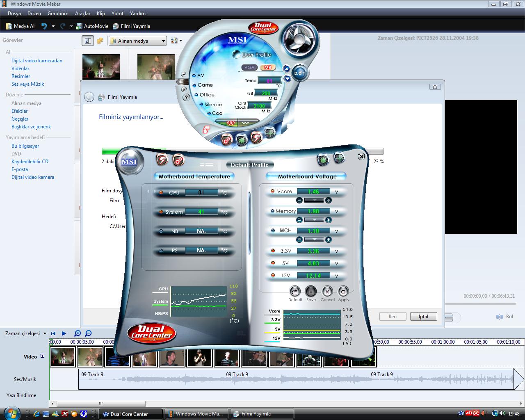Click the red MSI logo icon at the panel's lower left
The image size is (525, 420).
click(x=206, y=130)
